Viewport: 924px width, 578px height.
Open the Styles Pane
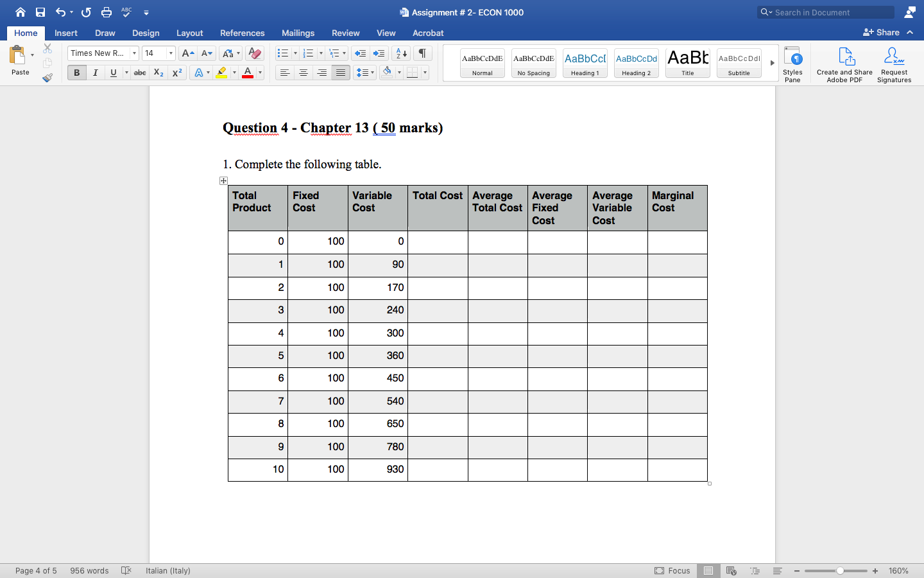(x=793, y=62)
